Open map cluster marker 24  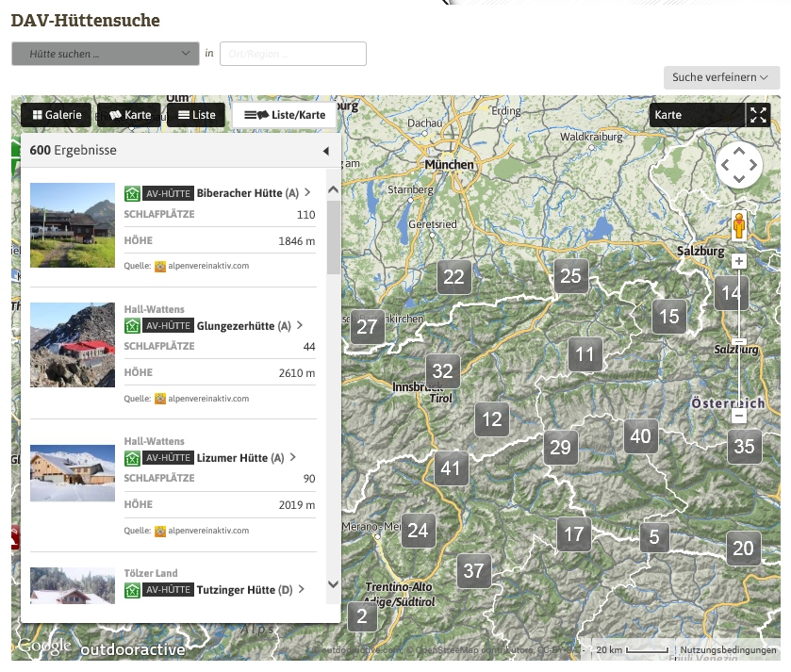coord(419,531)
